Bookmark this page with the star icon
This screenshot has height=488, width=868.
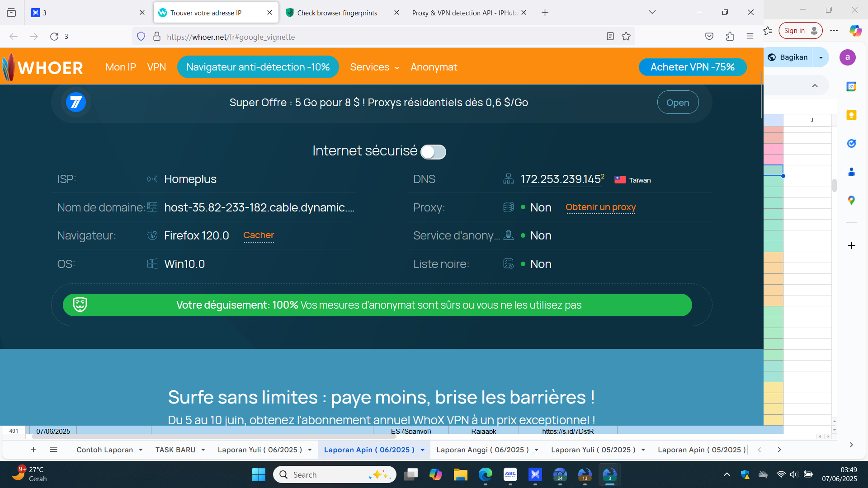pyautogui.click(x=626, y=37)
